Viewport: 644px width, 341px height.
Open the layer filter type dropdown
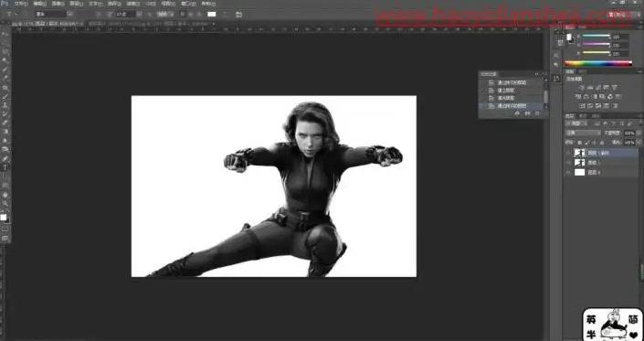[577, 123]
